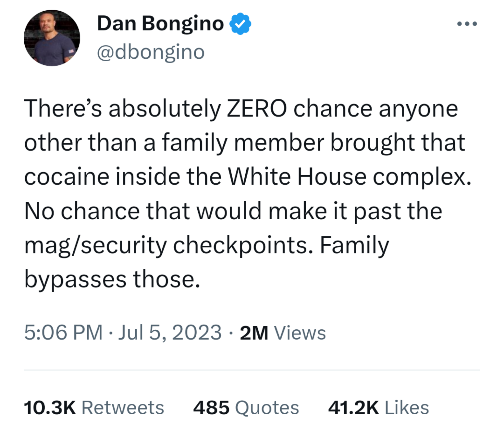Open the @dbongino handle link
Image resolution: width=504 pixels, height=438 pixels.
151,52
